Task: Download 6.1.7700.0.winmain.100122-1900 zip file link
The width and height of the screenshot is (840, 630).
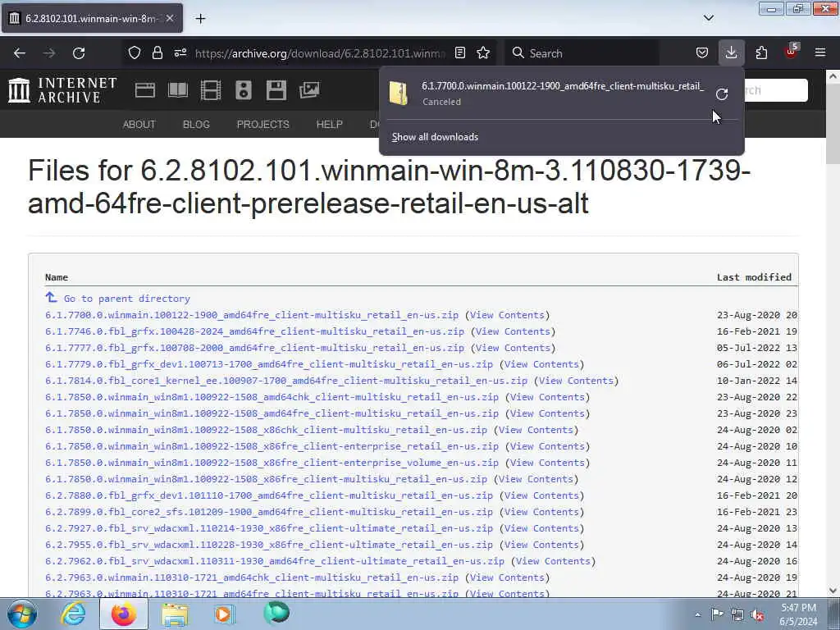Action: click(x=252, y=315)
